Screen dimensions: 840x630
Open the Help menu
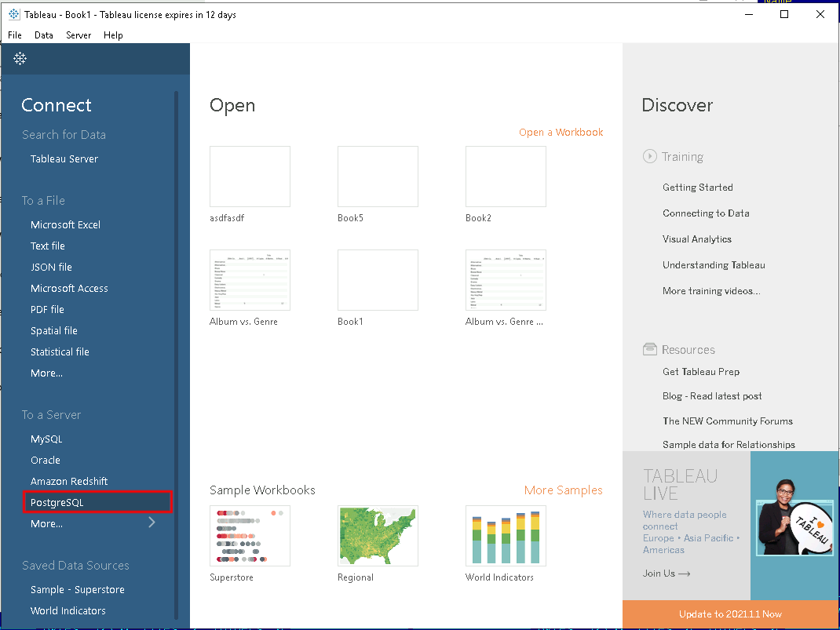113,35
